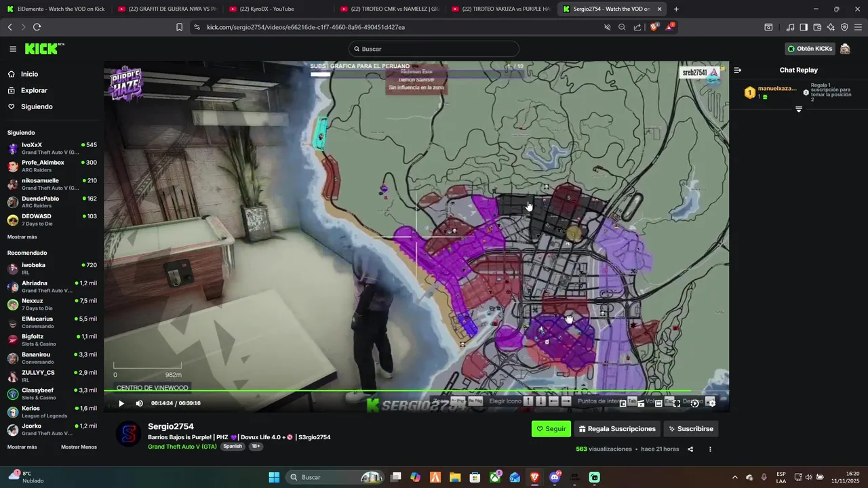Open the user avatar menu at top right

[845, 49]
